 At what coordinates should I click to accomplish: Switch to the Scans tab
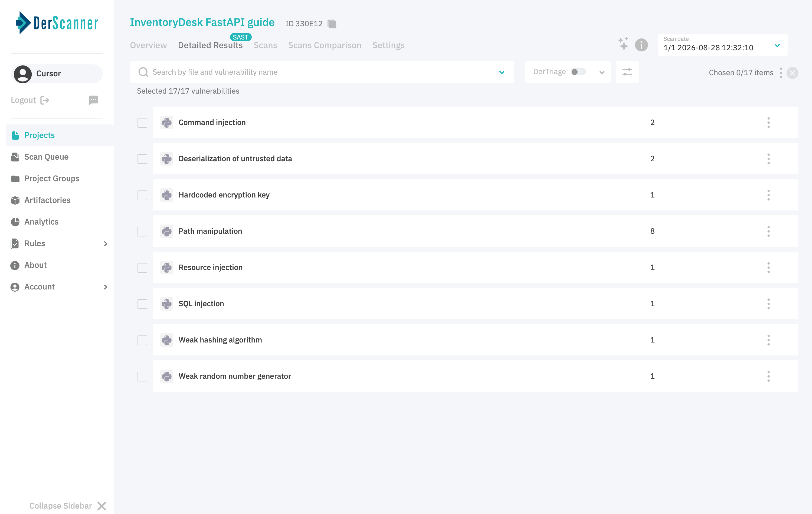265,45
